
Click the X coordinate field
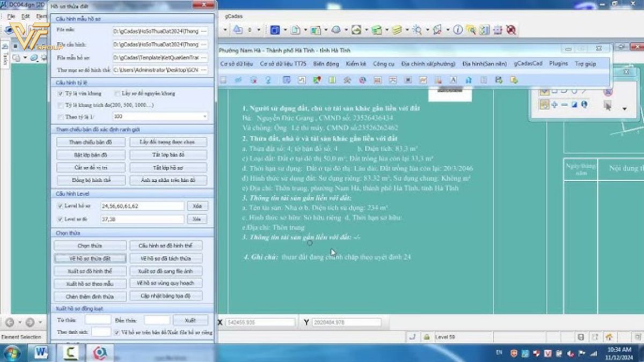pos(260,322)
